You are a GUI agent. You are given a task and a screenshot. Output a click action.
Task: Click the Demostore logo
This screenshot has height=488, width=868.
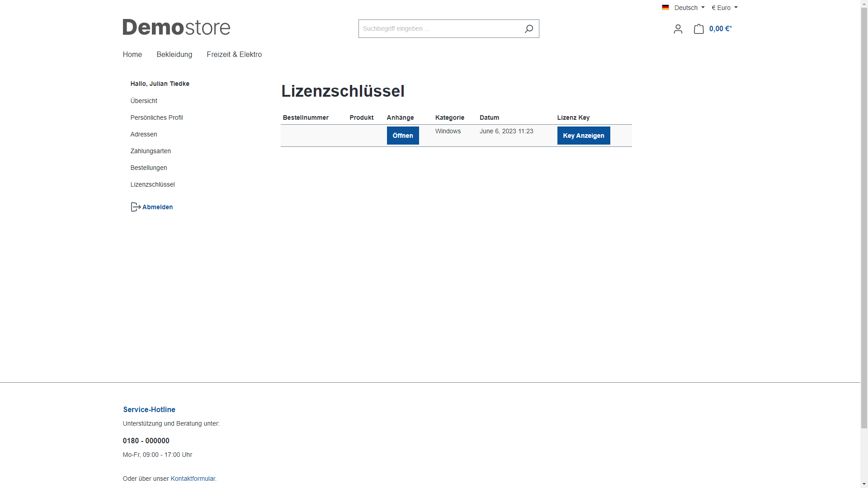tap(176, 27)
